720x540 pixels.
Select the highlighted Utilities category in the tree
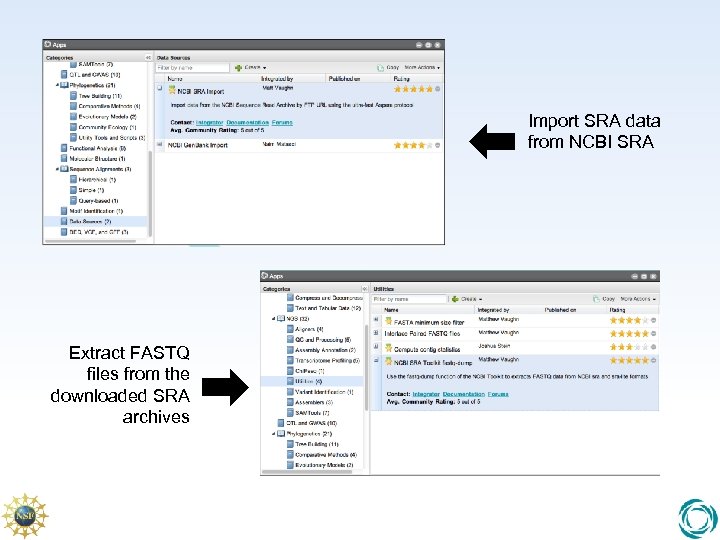(309, 382)
